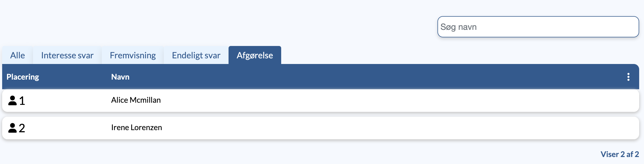The width and height of the screenshot is (644, 164).
Task: Open Irene Lorenzen's row
Action: (321, 128)
